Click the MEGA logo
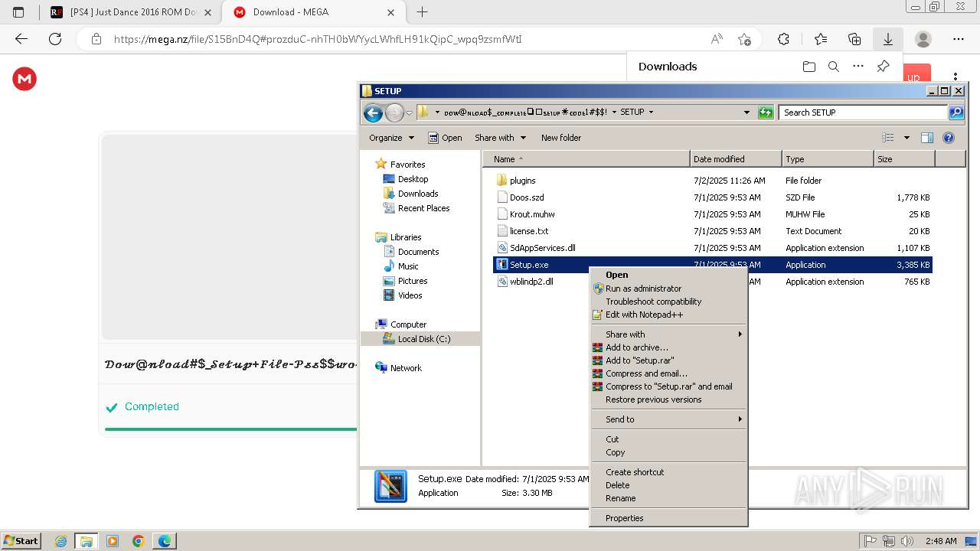 tap(24, 79)
